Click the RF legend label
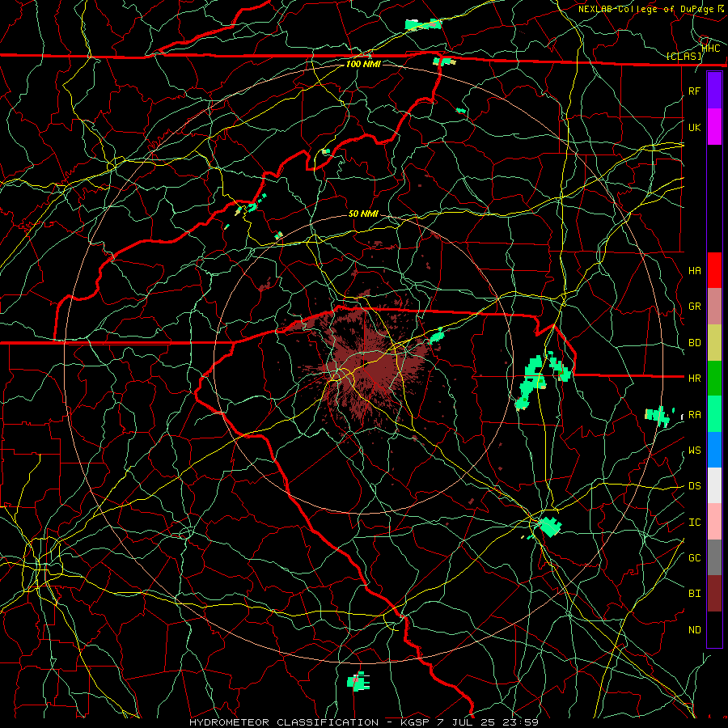Viewport: 728px width, 728px height. (x=695, y=91)
